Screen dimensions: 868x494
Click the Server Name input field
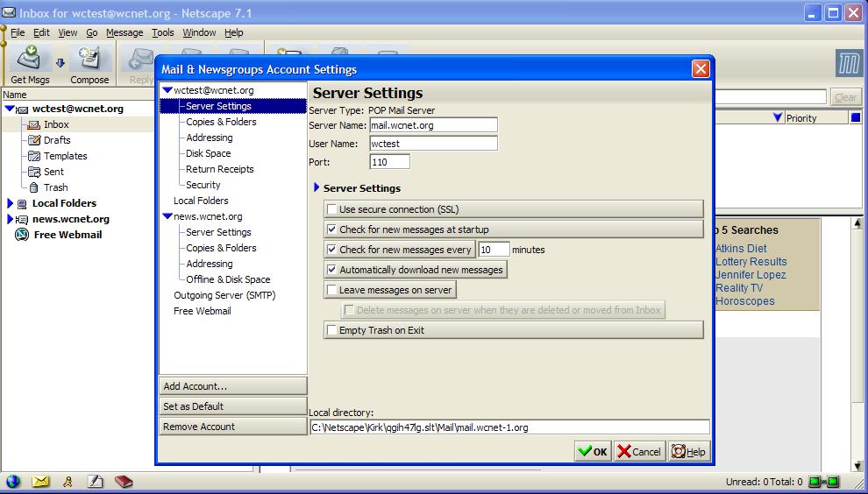coord(433,125)
